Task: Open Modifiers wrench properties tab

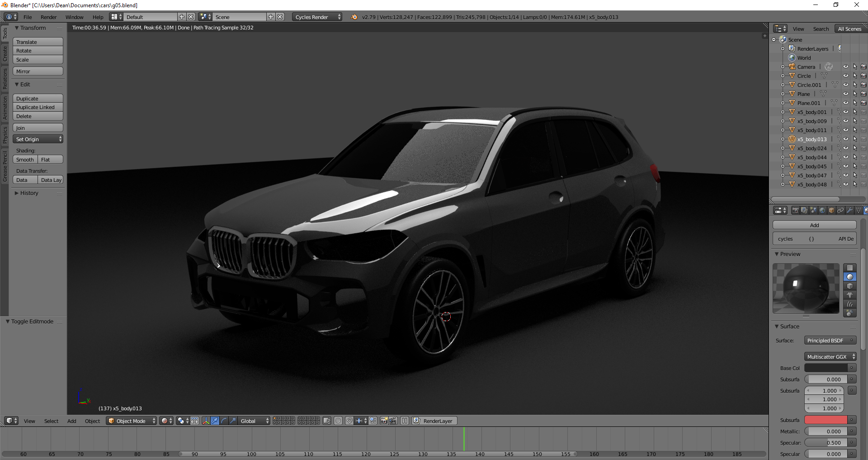Action: [850, 210]
